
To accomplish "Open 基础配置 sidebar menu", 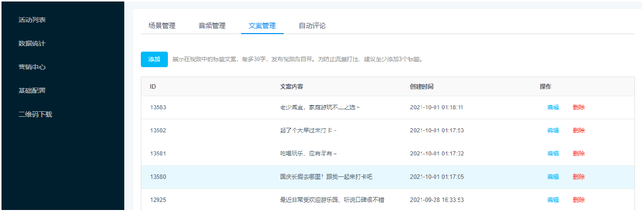I will [x=32, y=91].
